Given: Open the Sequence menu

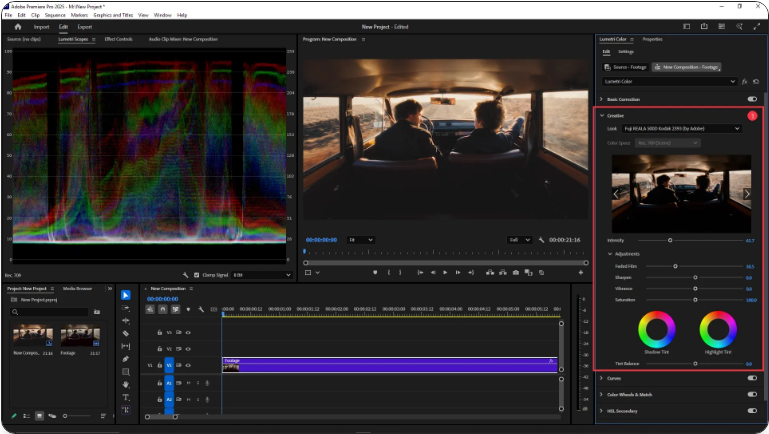Looking at the screenshot, I should tap(55, 15).
